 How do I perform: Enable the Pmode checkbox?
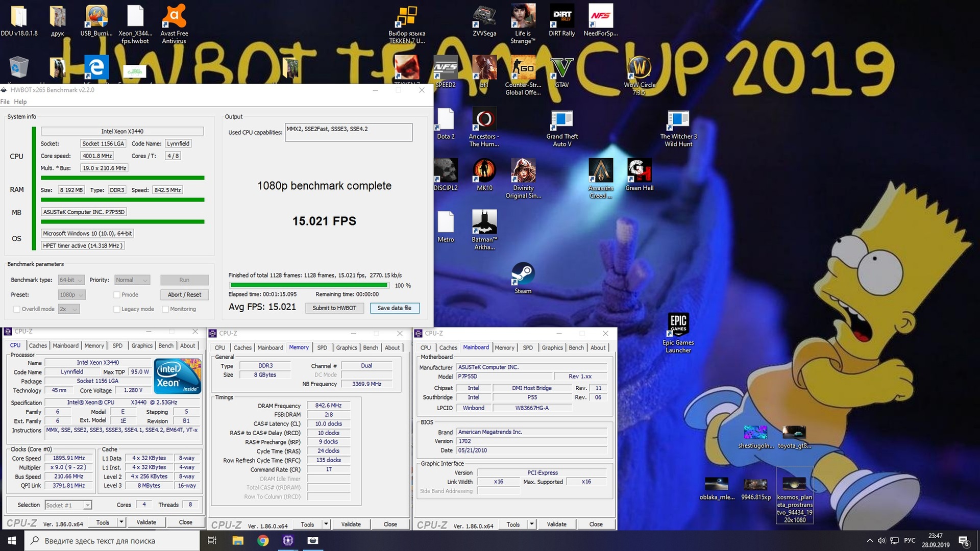click(117, 295)
